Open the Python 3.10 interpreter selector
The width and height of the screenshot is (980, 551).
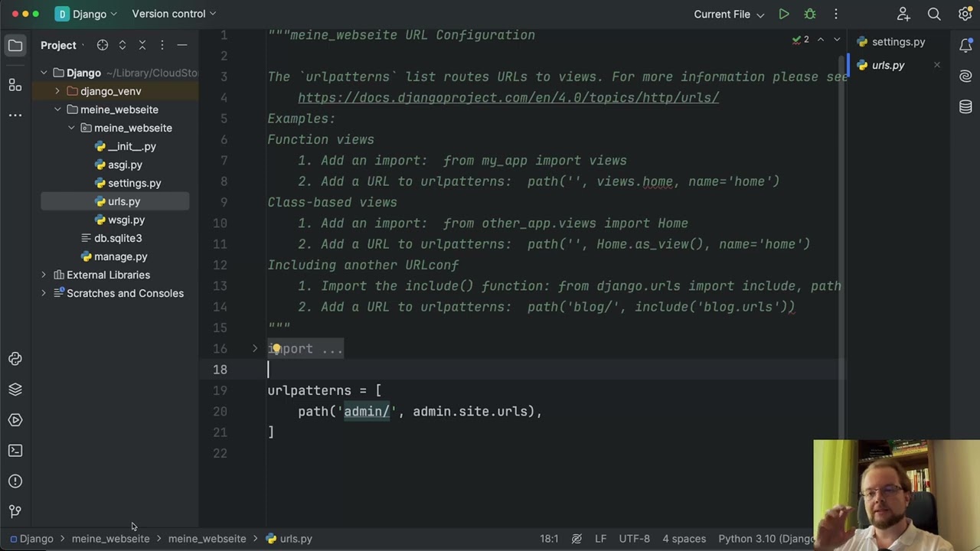(766, 539)
